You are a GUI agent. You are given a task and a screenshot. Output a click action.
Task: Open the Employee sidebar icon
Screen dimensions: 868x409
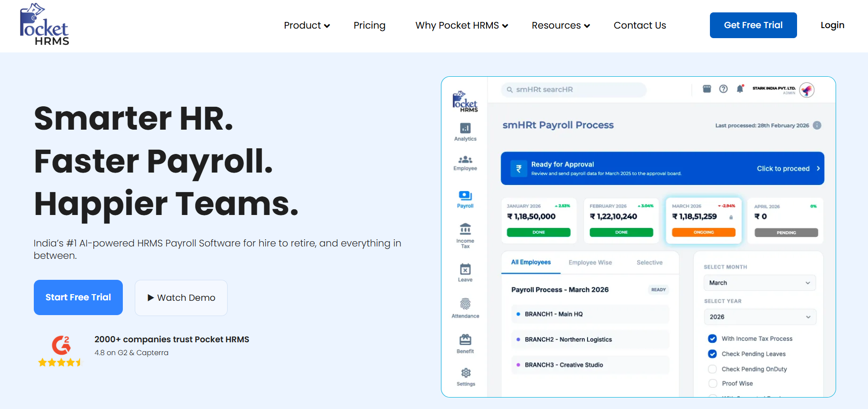coord(465,160)
